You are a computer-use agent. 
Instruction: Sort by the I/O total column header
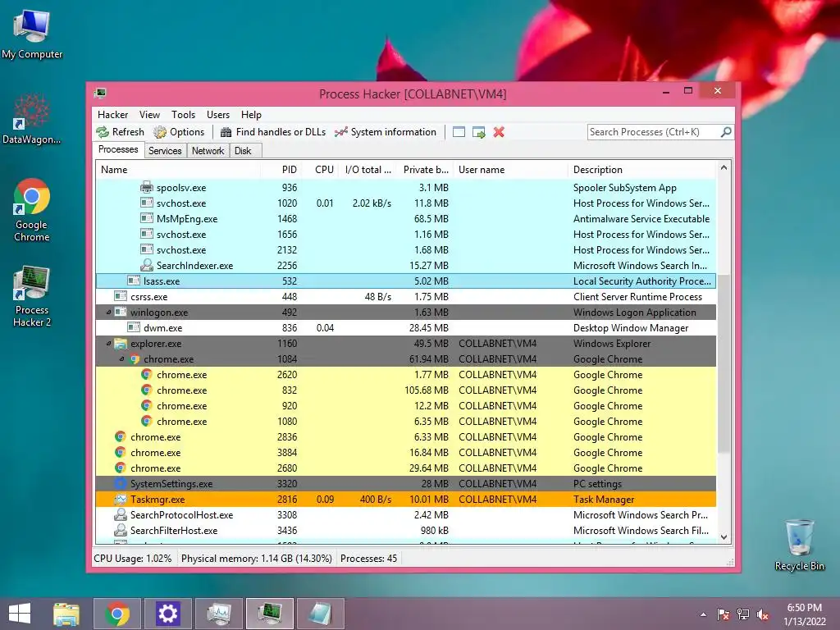367,170
